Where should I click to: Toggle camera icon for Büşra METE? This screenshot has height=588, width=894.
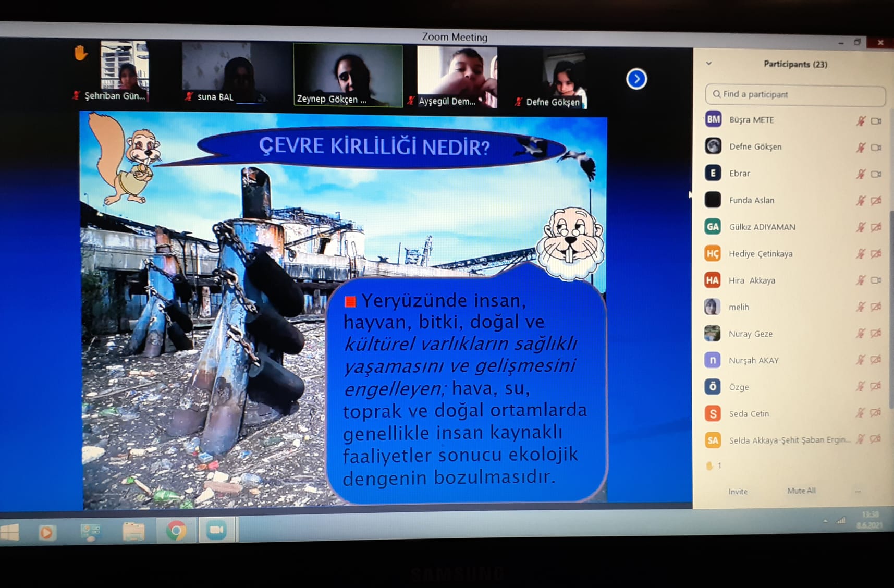(876, 121)
